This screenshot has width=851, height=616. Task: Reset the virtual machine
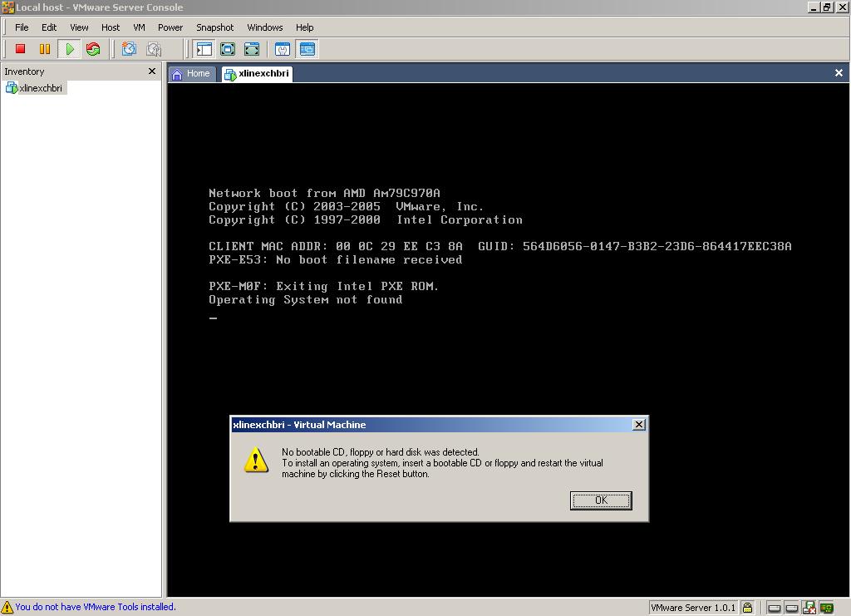click(x=92, y=49)
